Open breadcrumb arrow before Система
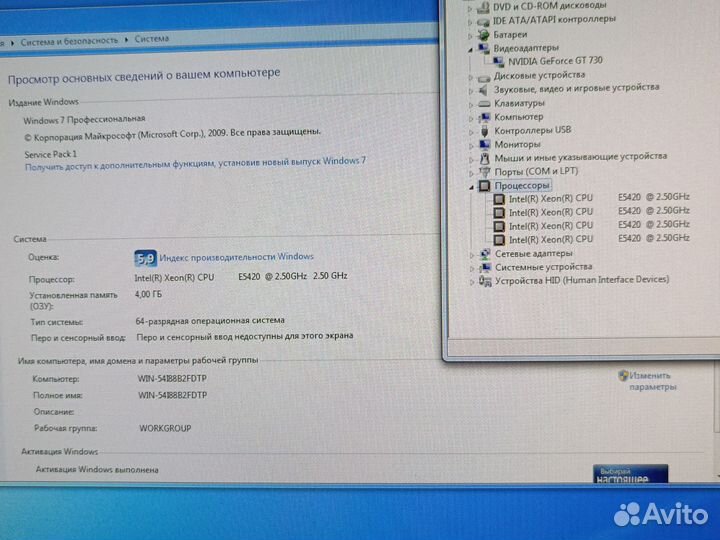Viewport: 720px width, 540px height. click(x=126, y=40)
